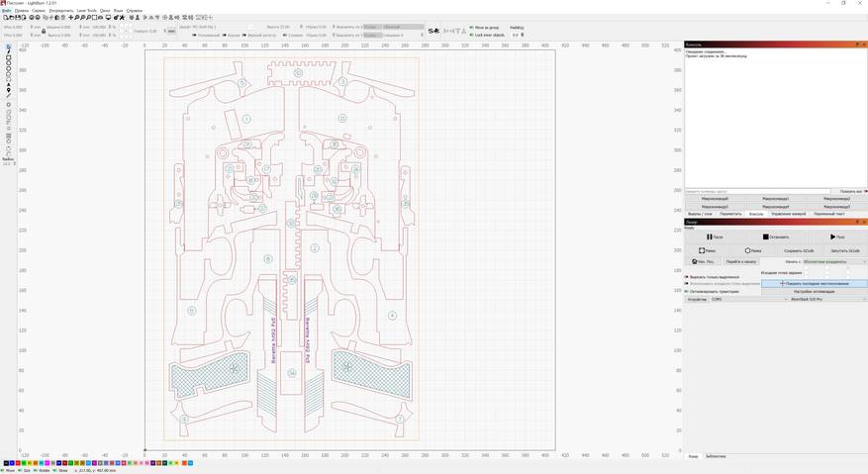
Task: Click the Сохранить GCode button
Action: point(799,250)
